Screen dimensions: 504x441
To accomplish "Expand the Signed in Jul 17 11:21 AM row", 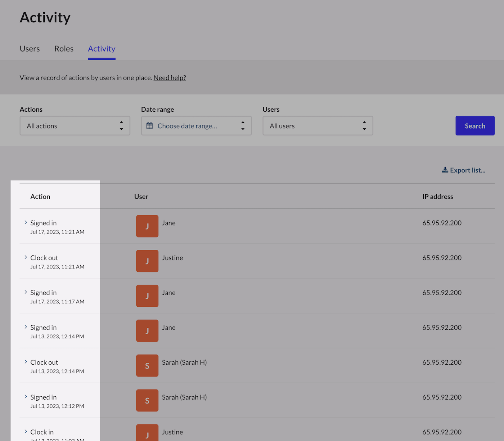I will click(26, 222).
